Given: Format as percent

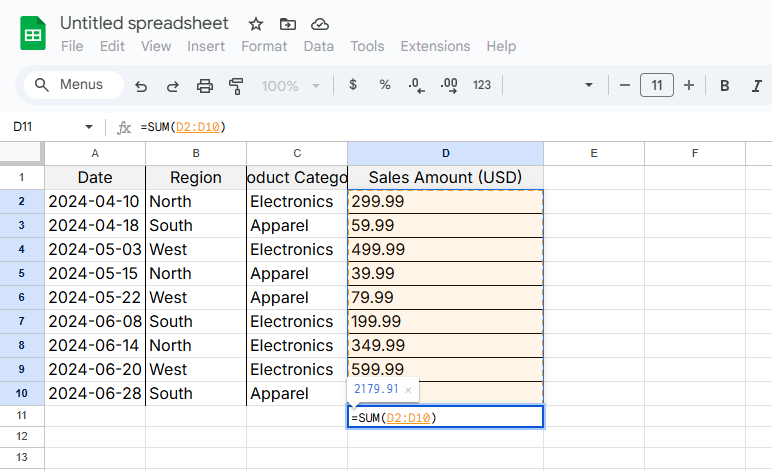Looking at the screenshot, I should click(x=384, y=85).
